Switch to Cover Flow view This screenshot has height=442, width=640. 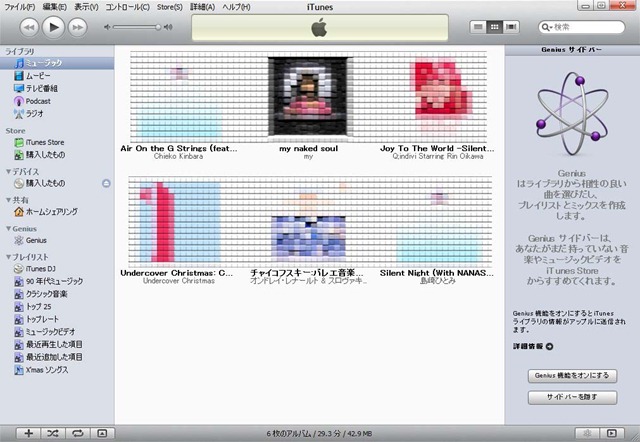[511, 27]
